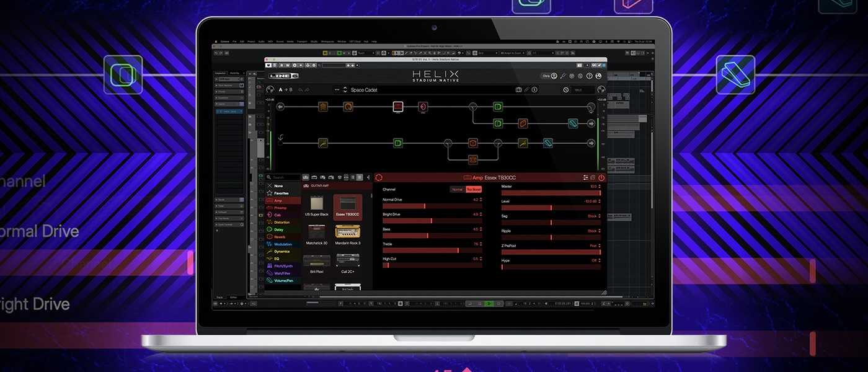Select the Modulation category
Screen dimensions: 868x372
pyautogui.click(x=283, y=244)
